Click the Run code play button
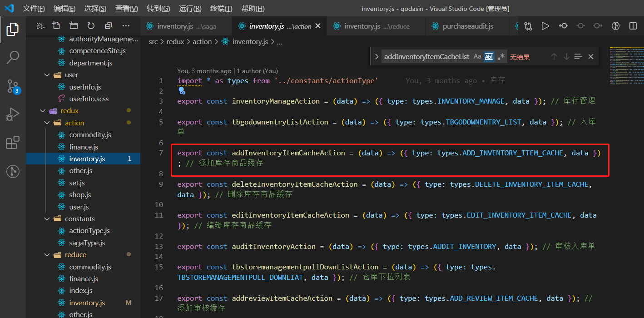The width and height of the screenshot is (644, 318). (x=545, y=26)
